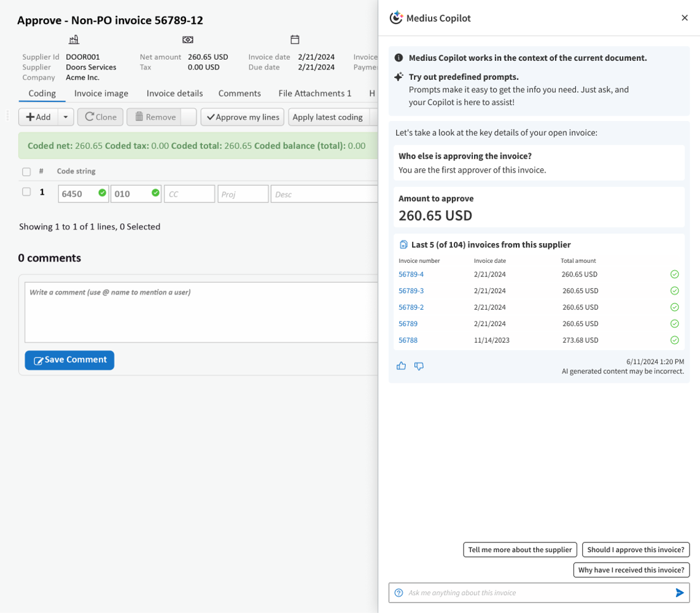700x613 pixels.
Task: Click supplier name Doors Services
Action: [91, 67]
